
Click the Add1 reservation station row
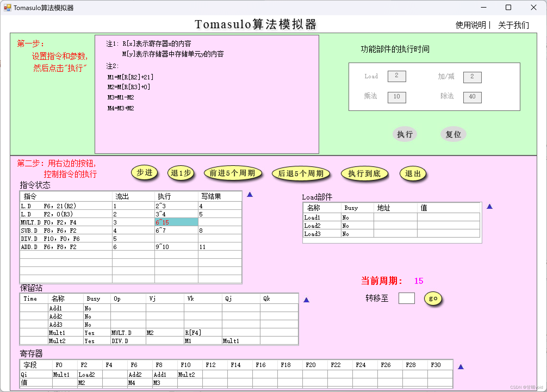point(159,308)
